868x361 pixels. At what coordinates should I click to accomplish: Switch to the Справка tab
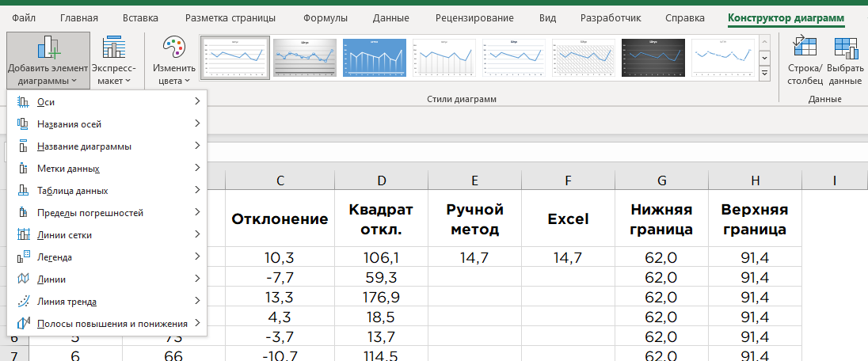[685, 18]
